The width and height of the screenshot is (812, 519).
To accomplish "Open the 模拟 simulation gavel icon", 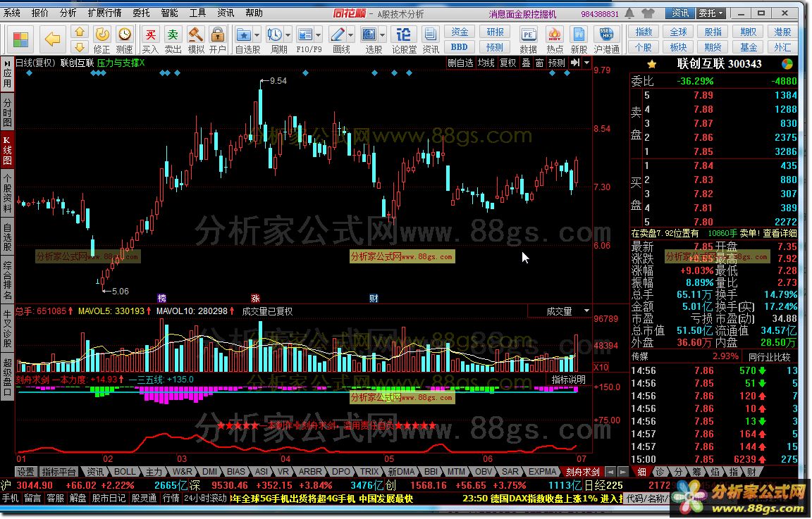I will tap(195, 39).
